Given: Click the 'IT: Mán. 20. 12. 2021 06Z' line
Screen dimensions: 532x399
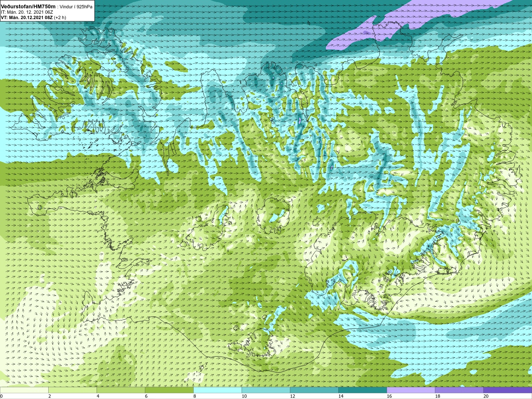Looking at the screenshot, I should click(27, 12).
